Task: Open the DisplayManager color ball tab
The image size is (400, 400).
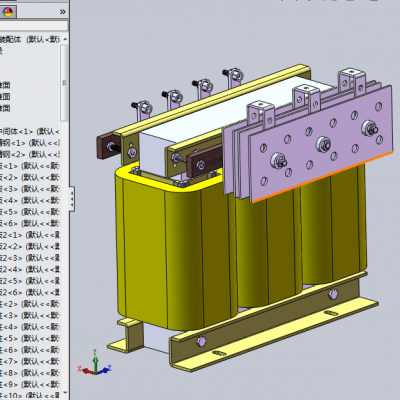Action: (7, 12)
